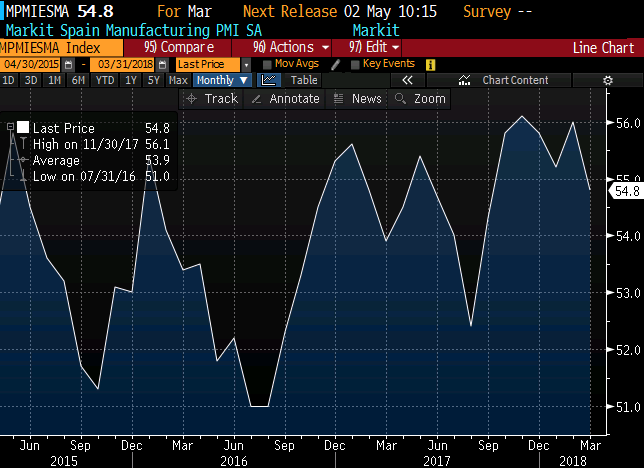Select the 1Y range tab
Screen dimensions: 644x468
(x=131, y=80)
